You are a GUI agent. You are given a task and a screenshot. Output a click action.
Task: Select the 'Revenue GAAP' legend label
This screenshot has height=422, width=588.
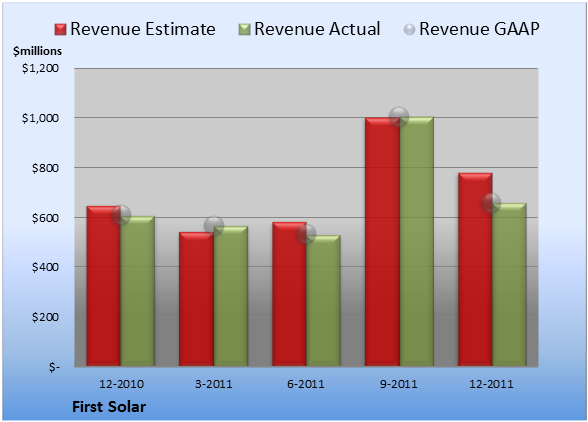pyautogui.click(x=479, y=29)
